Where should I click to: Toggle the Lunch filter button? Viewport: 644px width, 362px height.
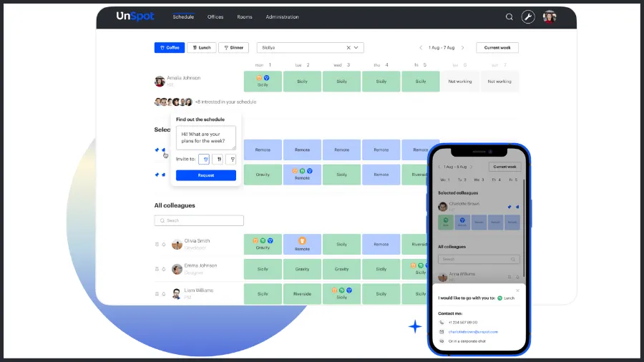pos(202,48)
